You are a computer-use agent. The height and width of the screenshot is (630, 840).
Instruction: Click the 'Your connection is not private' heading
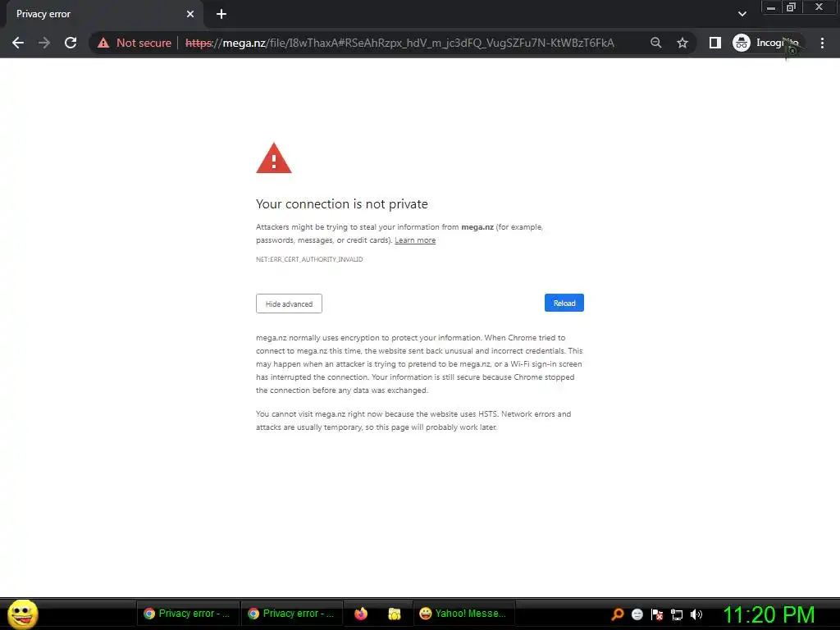(342, 204)
